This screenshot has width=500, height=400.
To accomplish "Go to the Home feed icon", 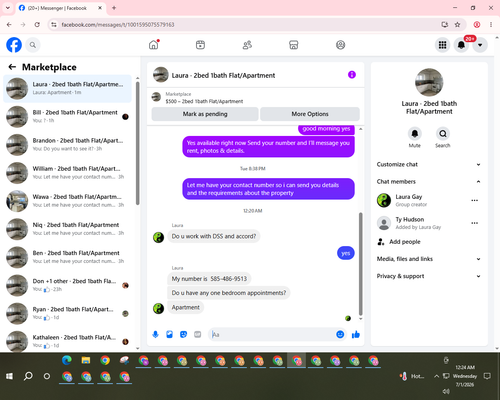I will click(154, 45).
